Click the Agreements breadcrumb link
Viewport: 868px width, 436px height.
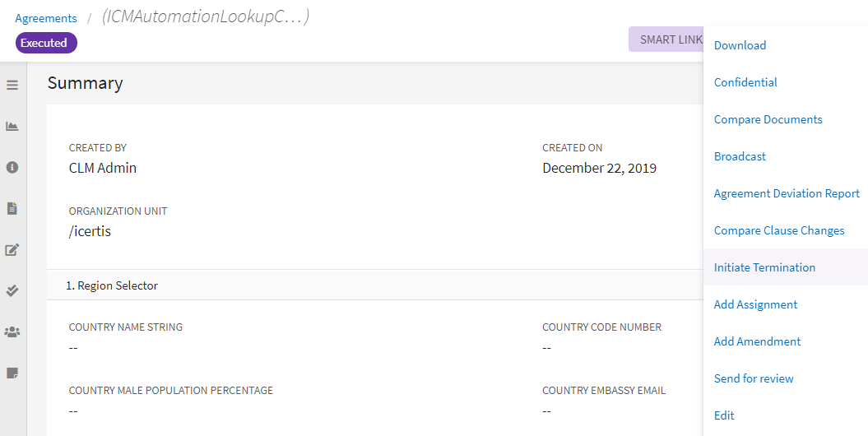[46, 18]
